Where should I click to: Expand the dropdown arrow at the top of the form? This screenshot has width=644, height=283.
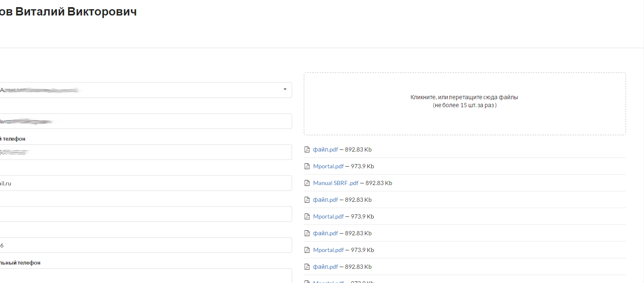click(285, 90)
